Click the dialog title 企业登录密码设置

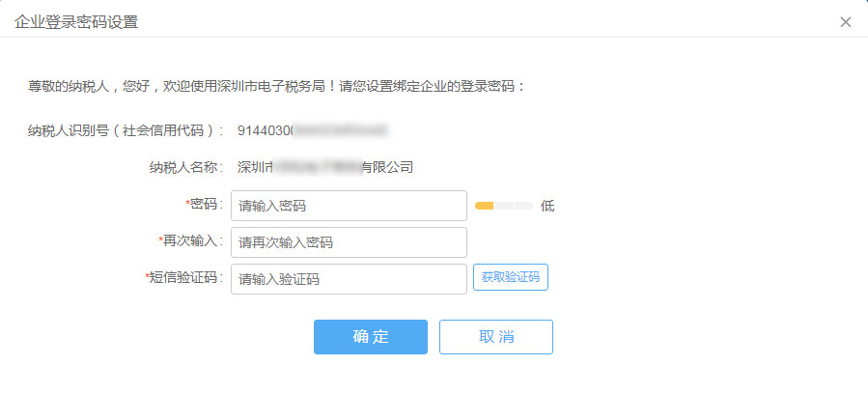(x=76, y=22)
